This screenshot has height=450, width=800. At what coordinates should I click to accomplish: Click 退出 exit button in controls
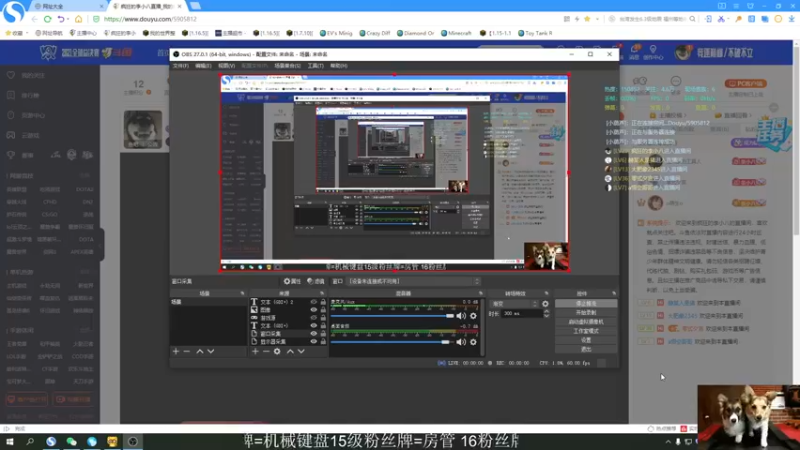click(586, 349)
